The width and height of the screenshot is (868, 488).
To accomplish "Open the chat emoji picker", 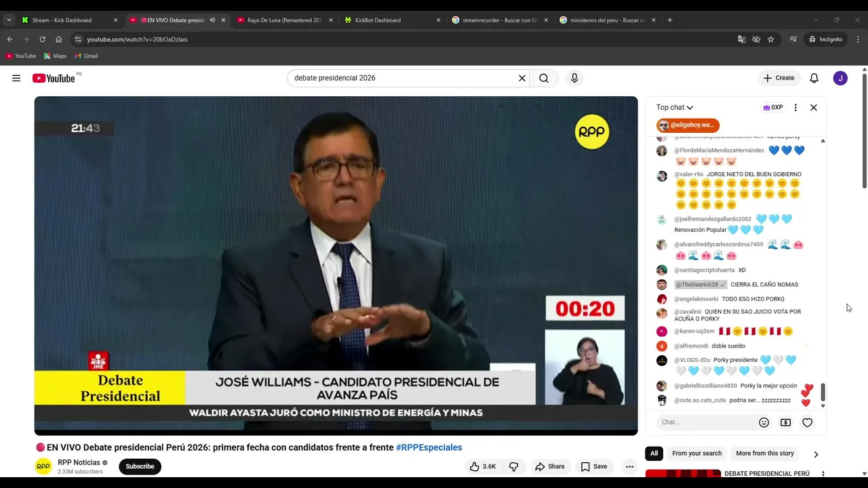I will (x=764, y=422).
